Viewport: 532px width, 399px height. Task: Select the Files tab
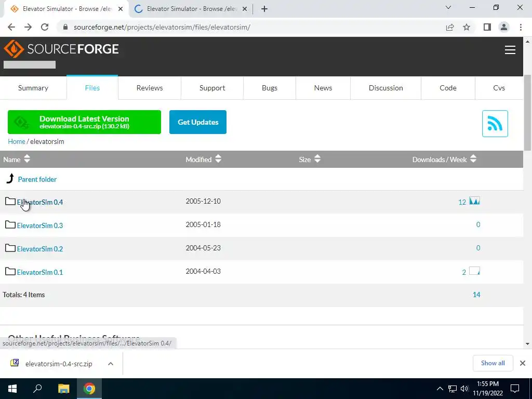[92, 88]
